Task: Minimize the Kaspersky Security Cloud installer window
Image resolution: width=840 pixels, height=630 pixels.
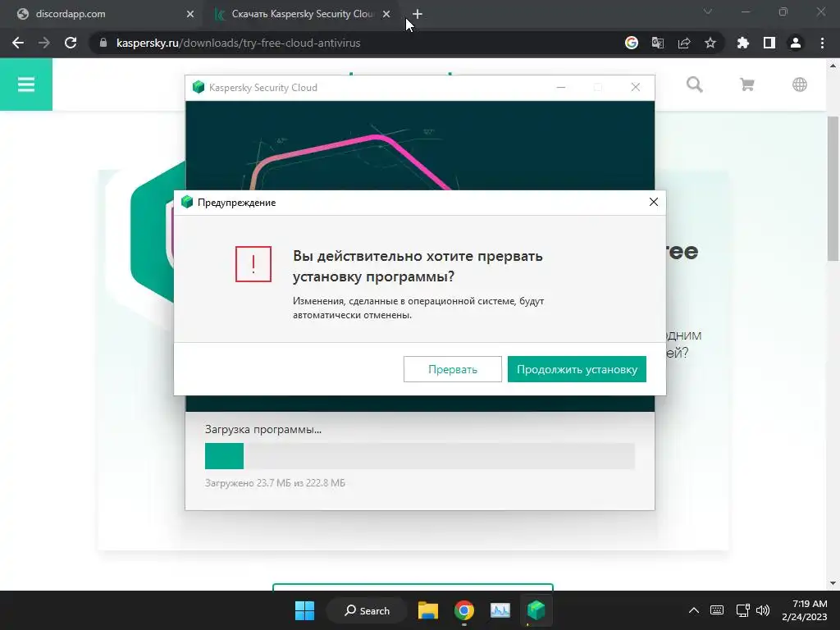Action: [x=561, y=87]
